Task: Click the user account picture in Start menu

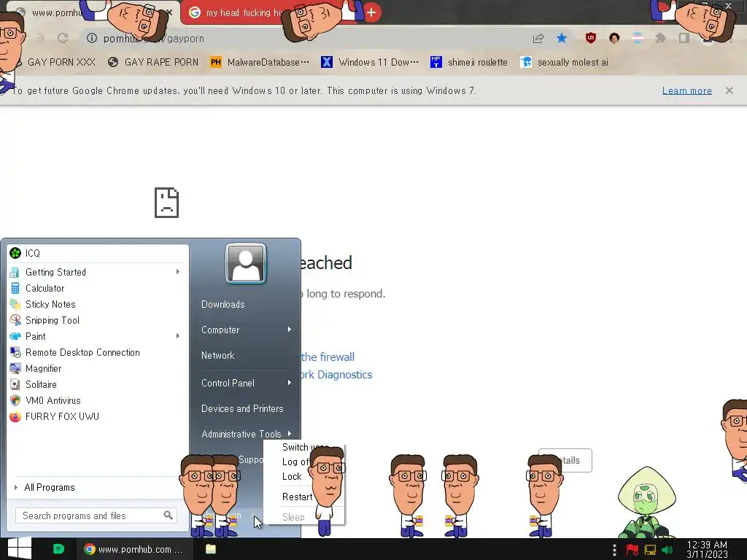Action: click(x=246, y=263)
